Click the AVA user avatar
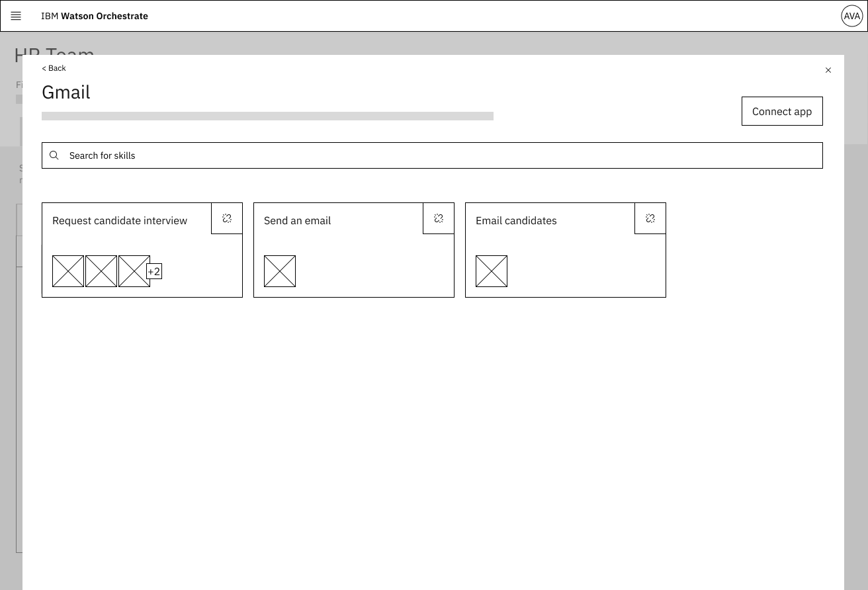 click(x=851, y=16)
